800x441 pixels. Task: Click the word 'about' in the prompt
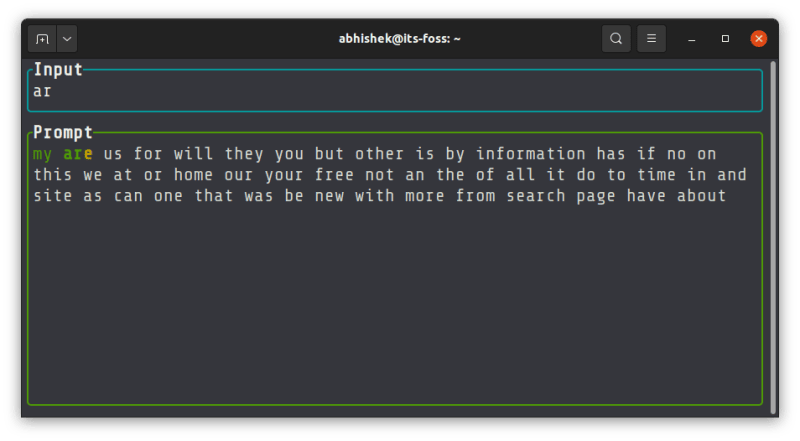[702, 195]
